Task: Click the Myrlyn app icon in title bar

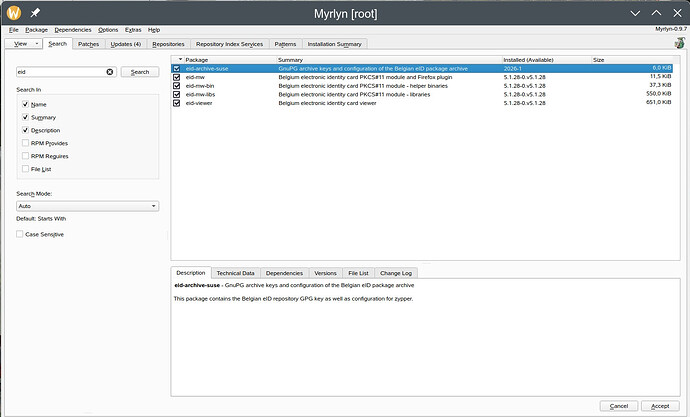Action: (14, 13)
